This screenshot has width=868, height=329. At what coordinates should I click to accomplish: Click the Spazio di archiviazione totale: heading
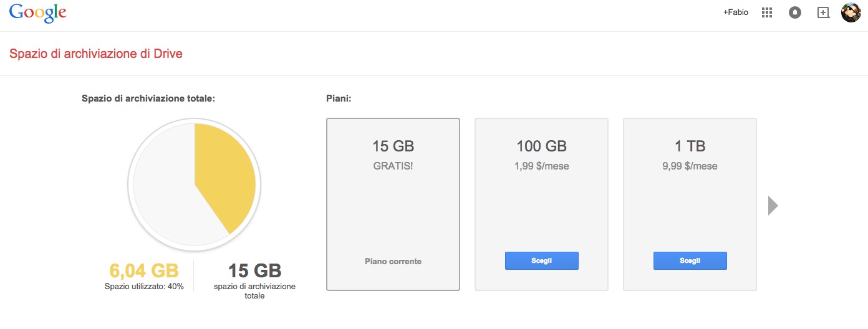(x=148, y=98)
